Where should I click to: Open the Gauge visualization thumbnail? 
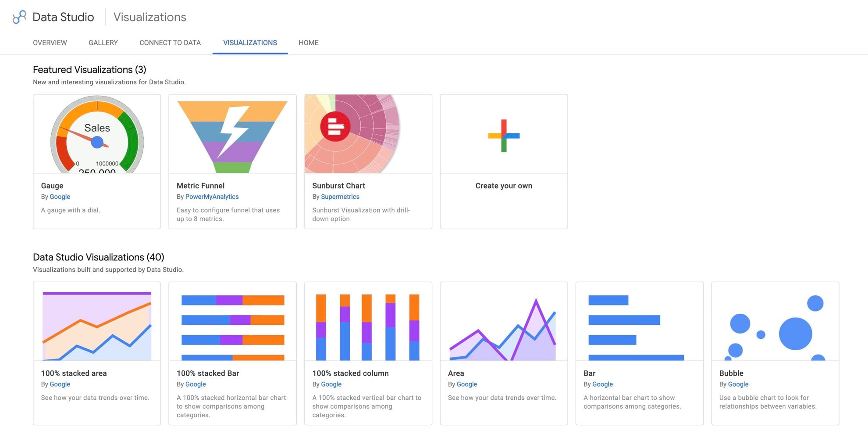click(97, 134)
